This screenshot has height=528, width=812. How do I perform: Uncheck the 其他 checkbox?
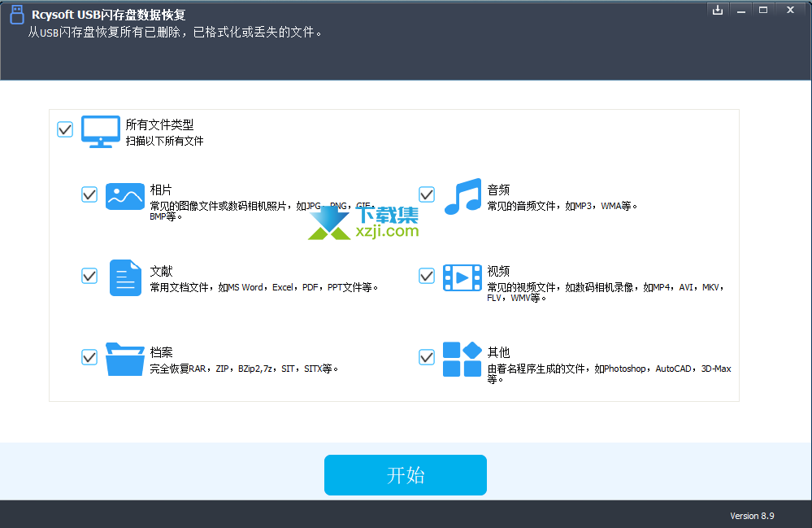coord(427,357)
